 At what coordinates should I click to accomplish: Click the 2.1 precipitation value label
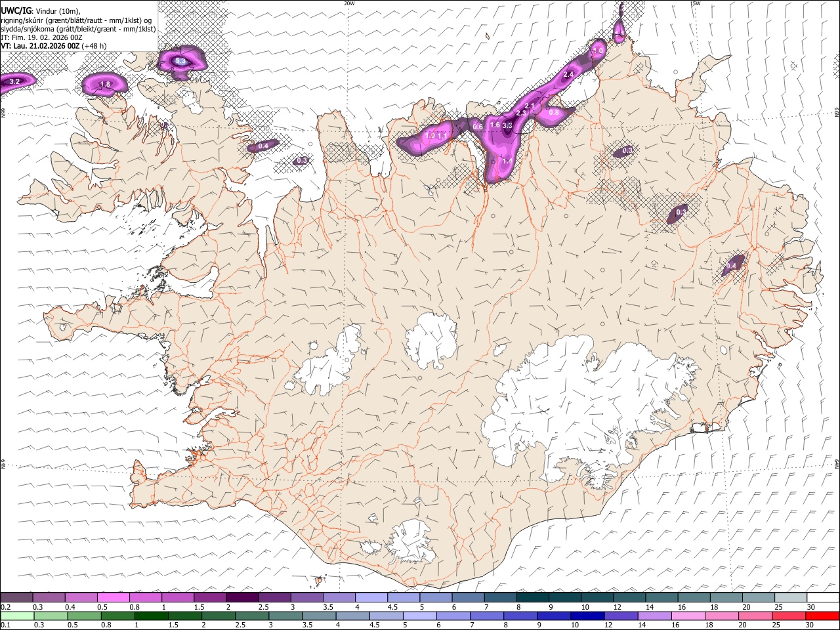pos(531,106)
